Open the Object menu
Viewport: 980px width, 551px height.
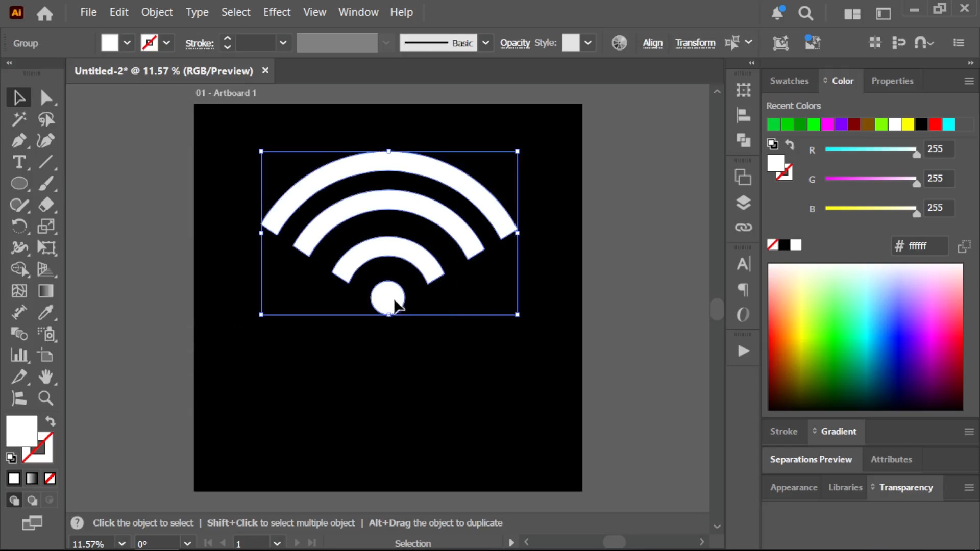coord(157,12)
